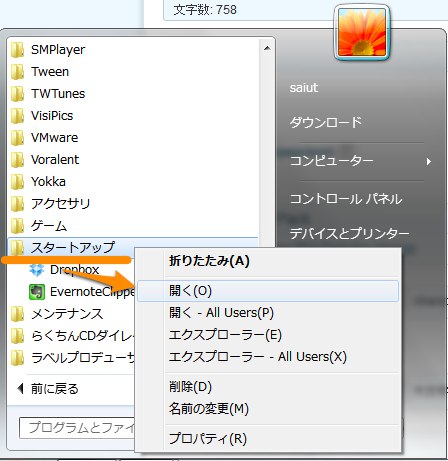The width and height of the screenshot is (448, 461).
Task: Expand the アクセサリ folder
Action: [60, 204]
